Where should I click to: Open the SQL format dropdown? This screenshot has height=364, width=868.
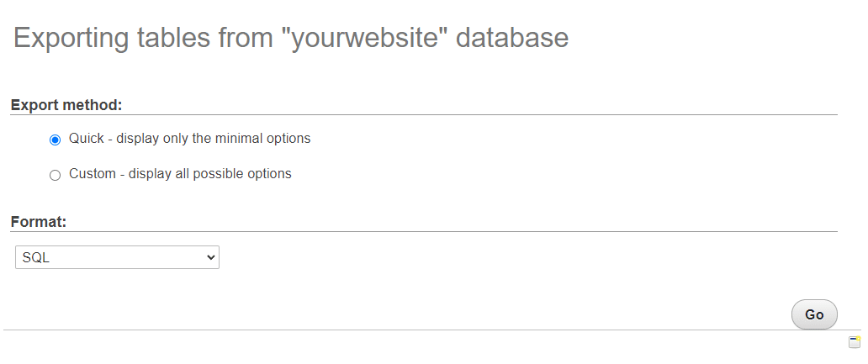coord(117,258)
